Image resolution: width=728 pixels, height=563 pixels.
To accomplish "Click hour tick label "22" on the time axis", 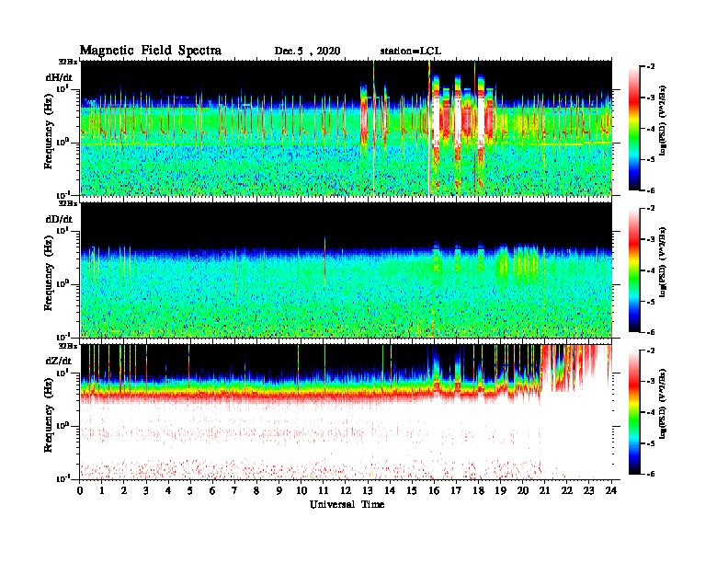I will pyautogui.click(x=567, y=490).
